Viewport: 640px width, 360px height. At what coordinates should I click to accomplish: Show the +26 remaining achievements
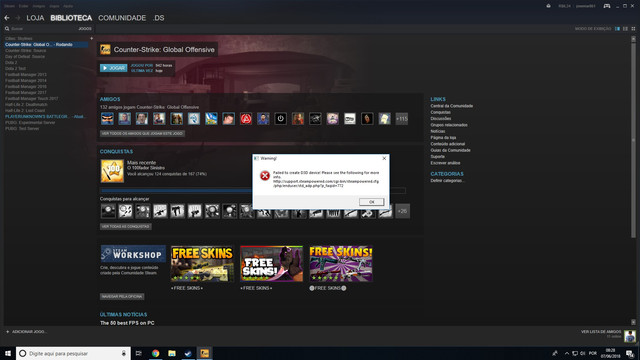tap(402, 211)
